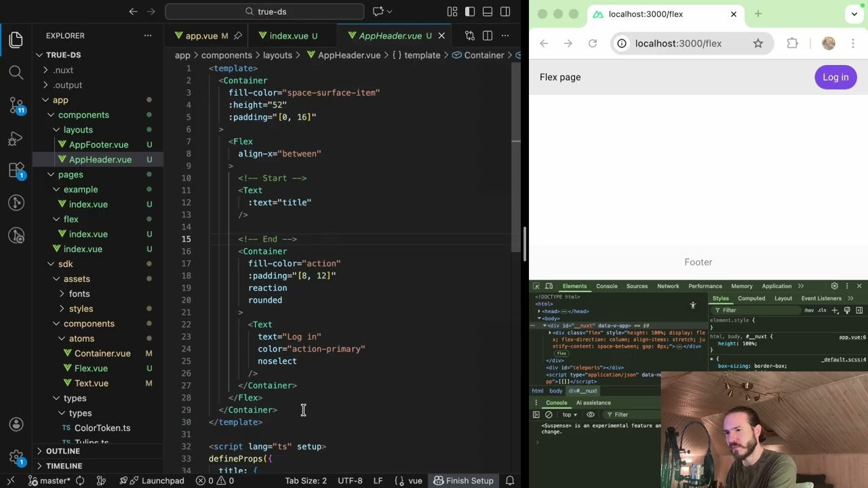The image size is (868, 488).
Task: Toggle device toolbar in DevTools
Action: point(549,286)
